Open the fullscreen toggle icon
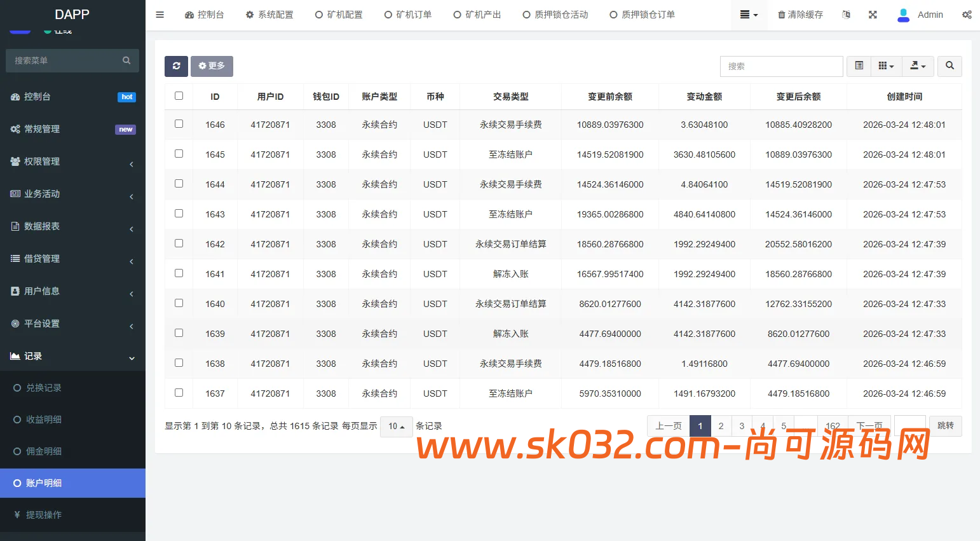The image size is (980, 541). 873,15
